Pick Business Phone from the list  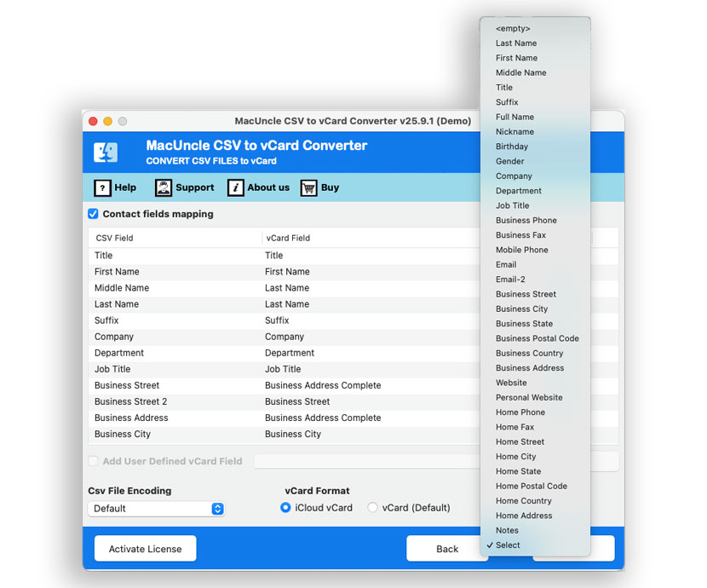tap(535, 221)
